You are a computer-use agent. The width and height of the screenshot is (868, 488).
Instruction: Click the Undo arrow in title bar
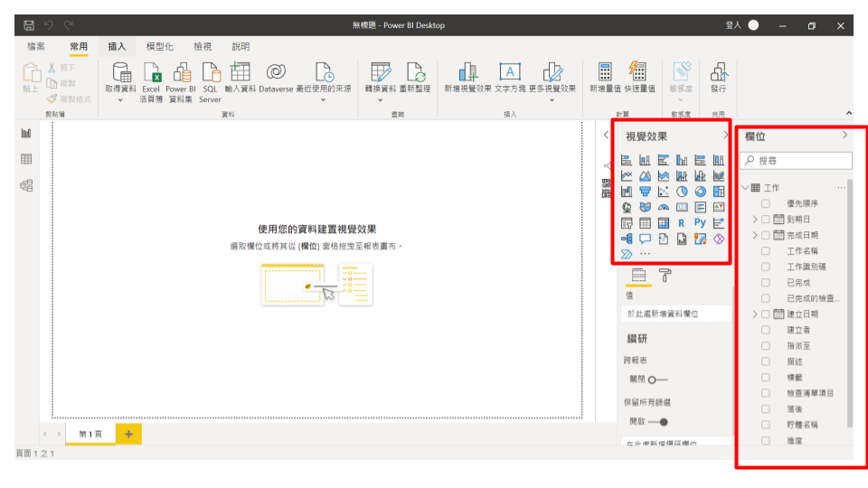tap(49, 25)
